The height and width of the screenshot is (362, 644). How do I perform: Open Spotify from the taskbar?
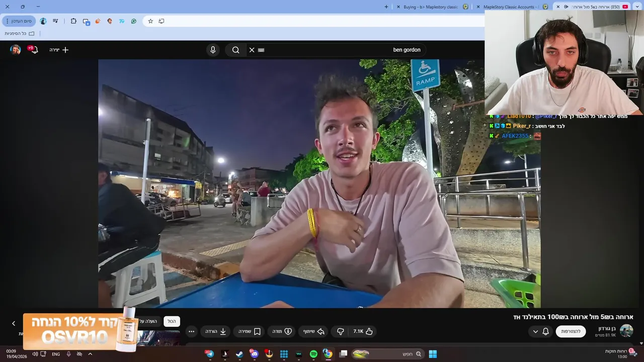coord(313,354)
